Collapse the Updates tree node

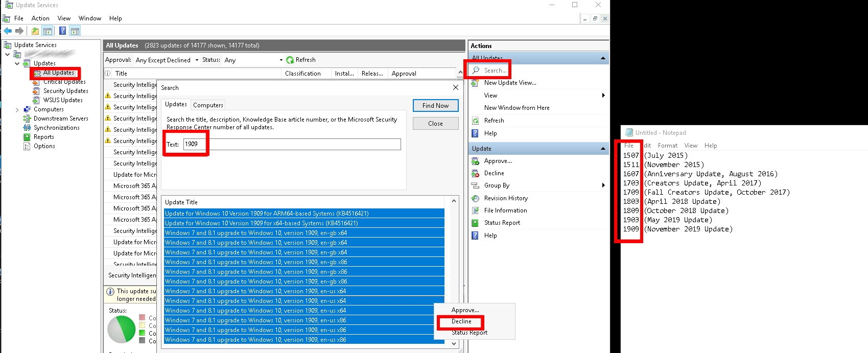[17, 64]
